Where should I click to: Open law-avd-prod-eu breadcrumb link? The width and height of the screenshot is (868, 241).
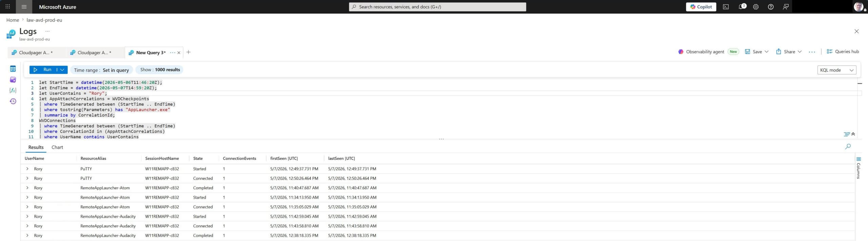click(x=44, y=20)
